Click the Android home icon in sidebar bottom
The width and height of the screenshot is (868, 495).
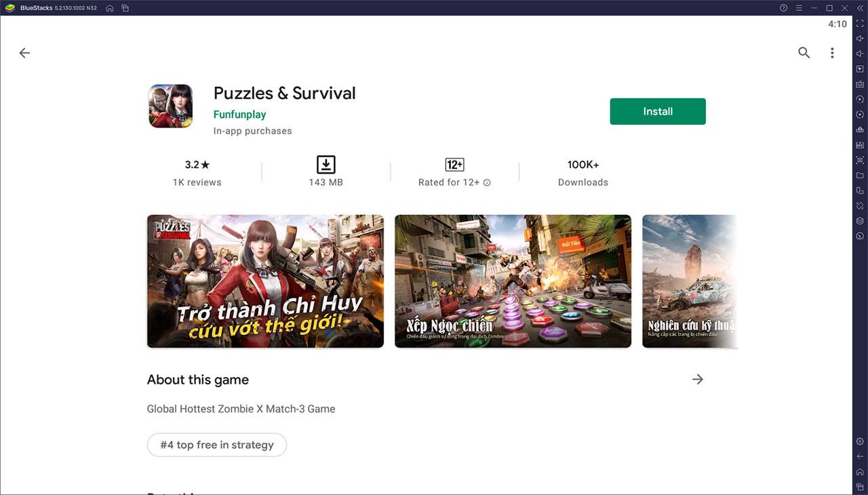pyautogui.click(x=860, y=472)
